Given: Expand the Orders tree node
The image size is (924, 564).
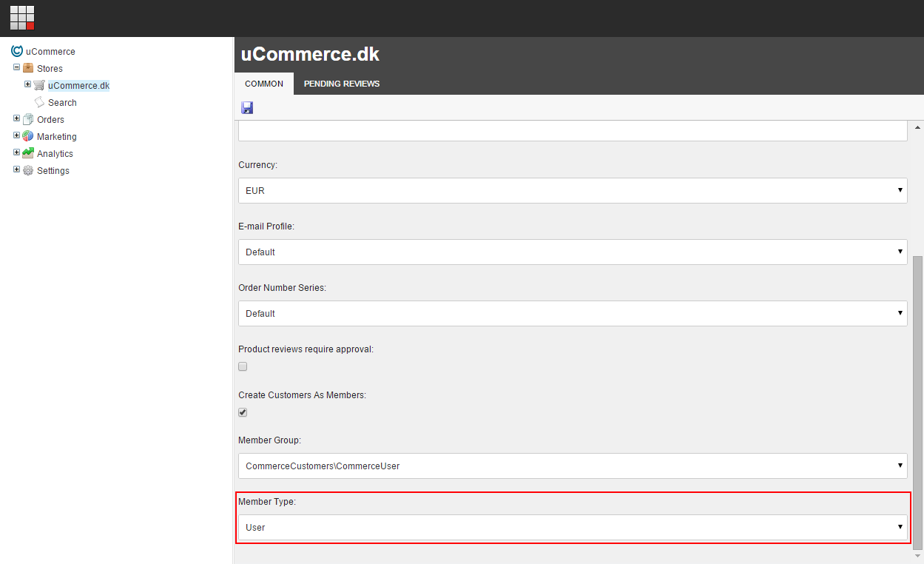Looking at the screenshot, I should point(16,118).
